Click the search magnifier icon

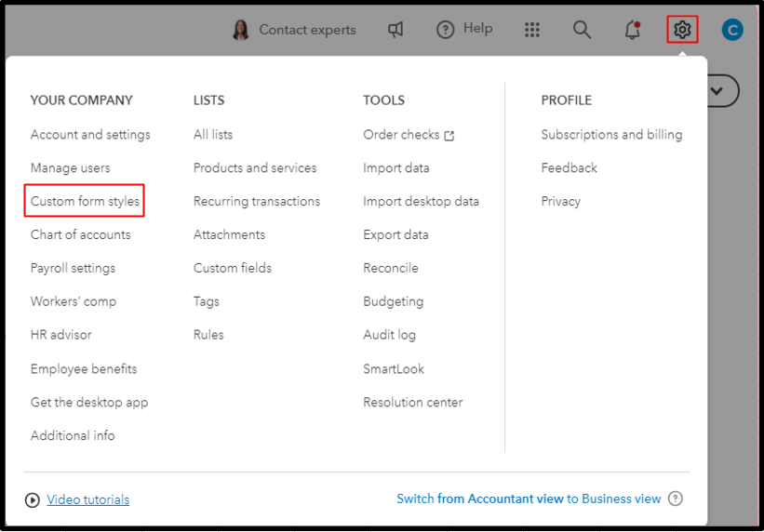click(x=582, y=30)
